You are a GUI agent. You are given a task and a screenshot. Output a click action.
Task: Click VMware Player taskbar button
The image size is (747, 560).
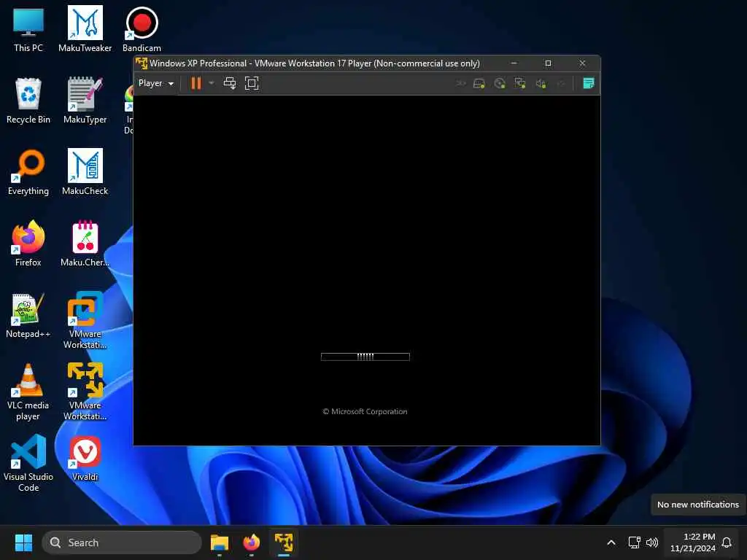click(x=284, y=542)
